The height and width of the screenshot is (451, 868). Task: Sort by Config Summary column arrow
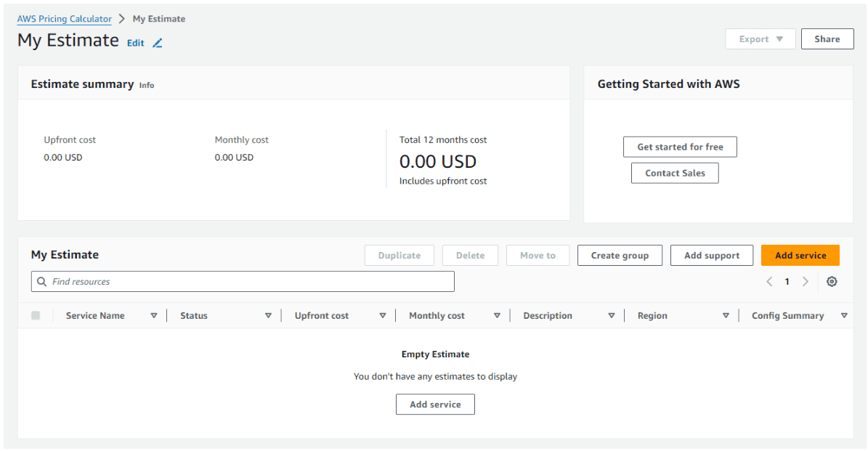pos(844,315)
